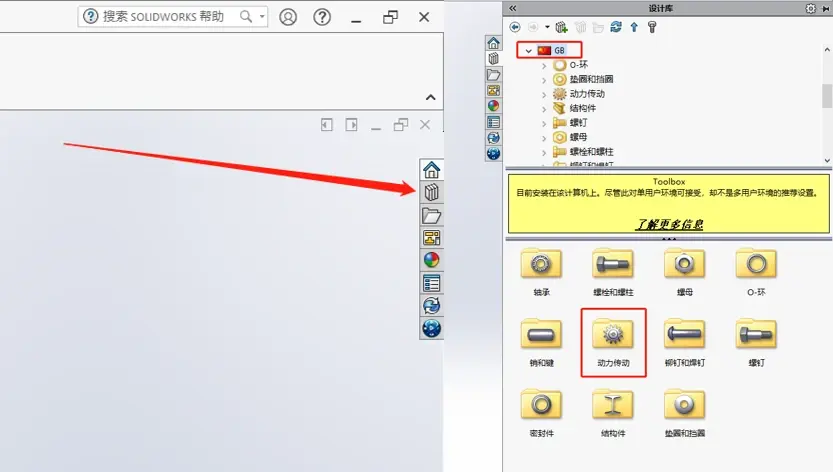This screenshot has height=472, width=833.
Task: Select 结构件 label in the tree
Action: (583, 108)
